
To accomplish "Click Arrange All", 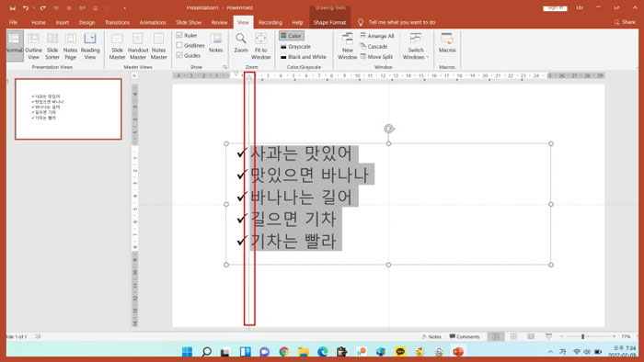I will click(376, 36).
